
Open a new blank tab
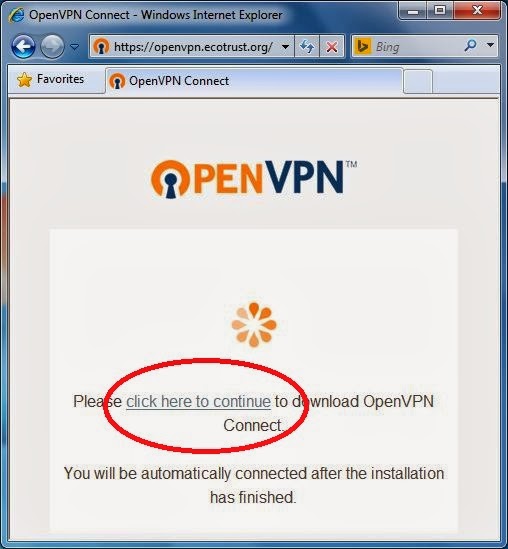point(418,81)
